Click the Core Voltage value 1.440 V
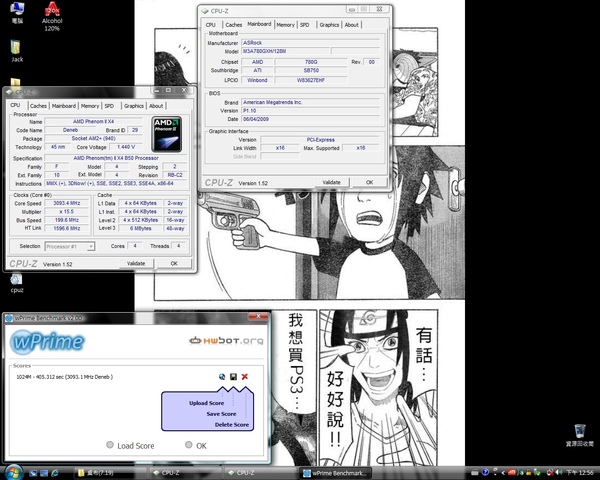 pyautogui.click(x=126, y=147)
